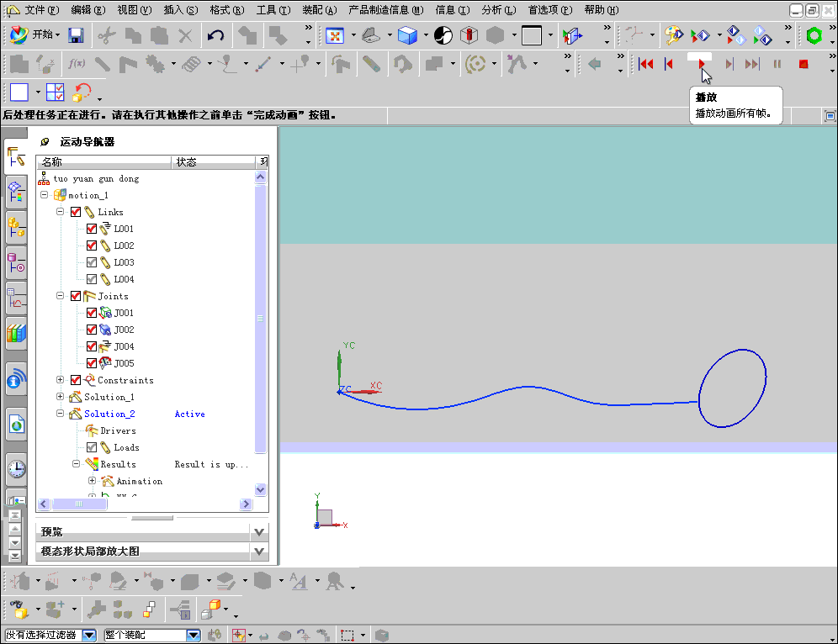Expand the Animation tree node
Image resolution: width=838 pixels, height=644 pixels.
[93, 481]
